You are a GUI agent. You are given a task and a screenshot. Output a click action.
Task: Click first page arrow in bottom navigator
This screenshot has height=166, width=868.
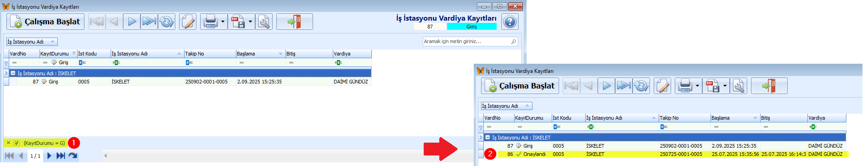pos(9,156)
